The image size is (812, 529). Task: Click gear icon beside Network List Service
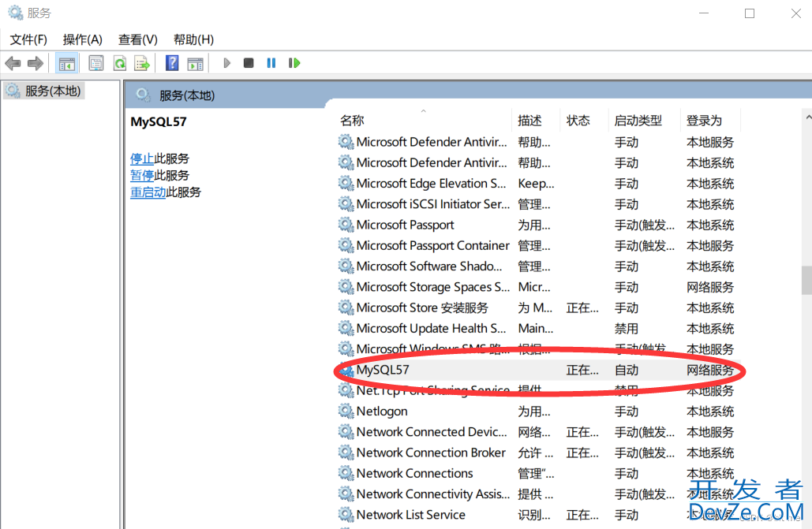346,515
